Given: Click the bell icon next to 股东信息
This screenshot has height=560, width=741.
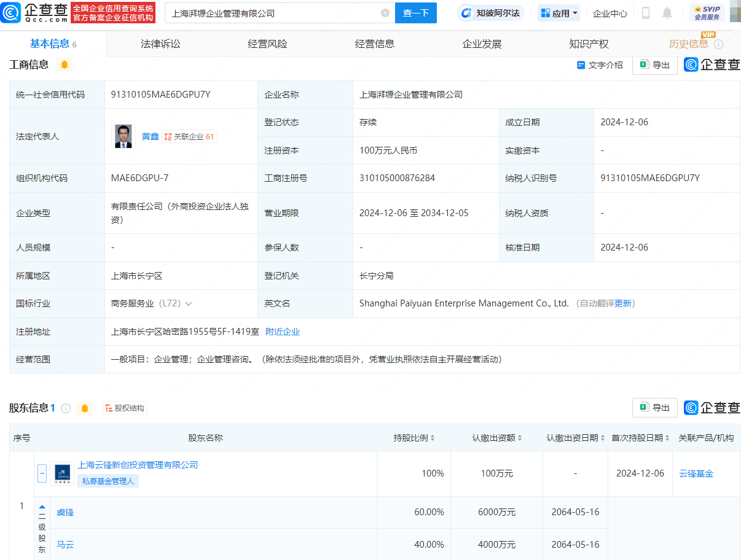Looking at the screenshot, I should tap(85, 408).
